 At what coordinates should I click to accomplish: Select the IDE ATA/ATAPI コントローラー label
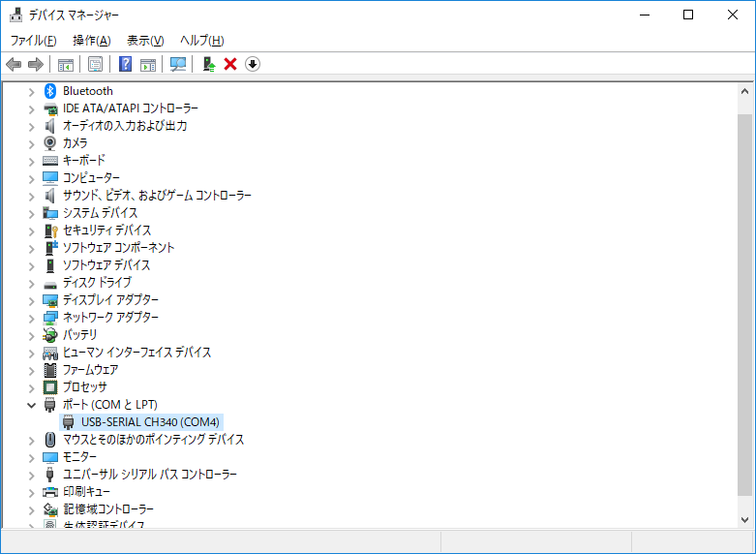pos(130,108)
